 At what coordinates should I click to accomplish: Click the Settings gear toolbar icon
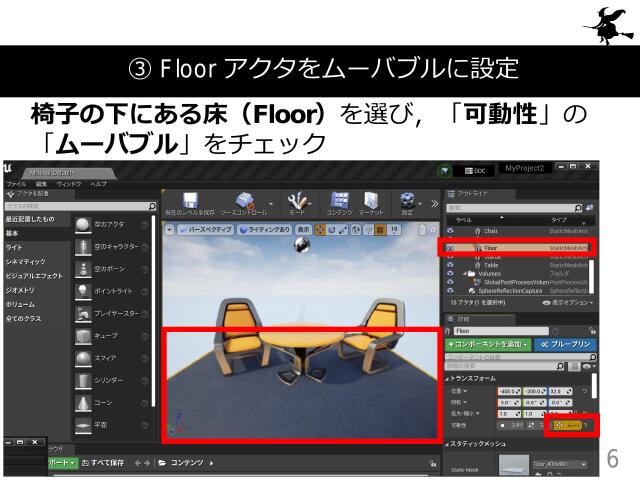[408, 201]
